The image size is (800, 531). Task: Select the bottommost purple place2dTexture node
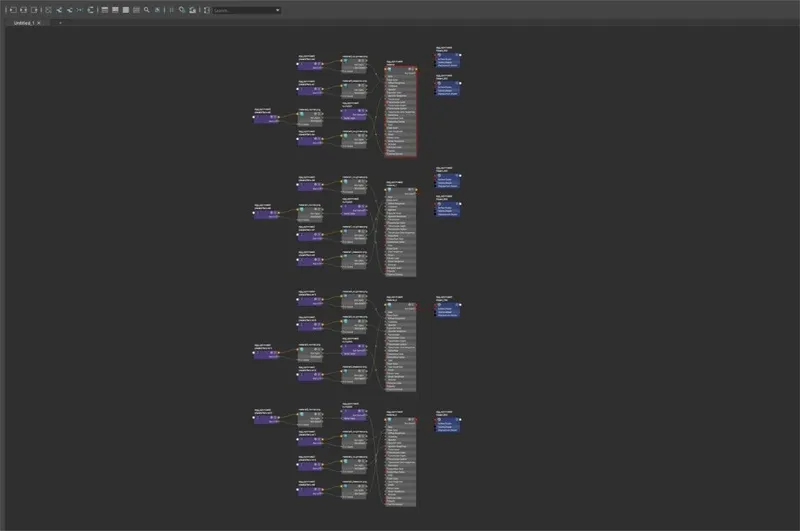(x=310, y=491)
